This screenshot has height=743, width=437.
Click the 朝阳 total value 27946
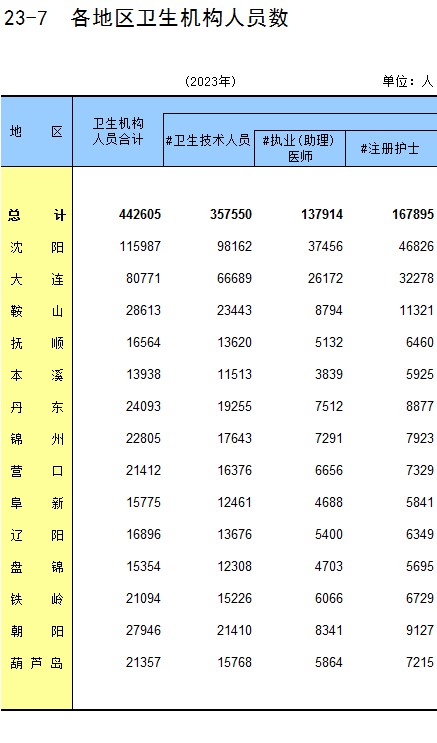[143, 630]
